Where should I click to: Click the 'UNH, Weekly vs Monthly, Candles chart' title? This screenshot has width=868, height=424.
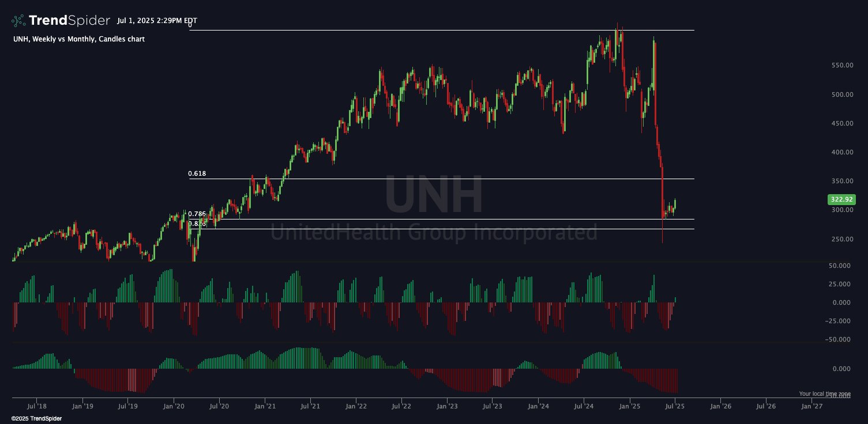pos(79,39)
